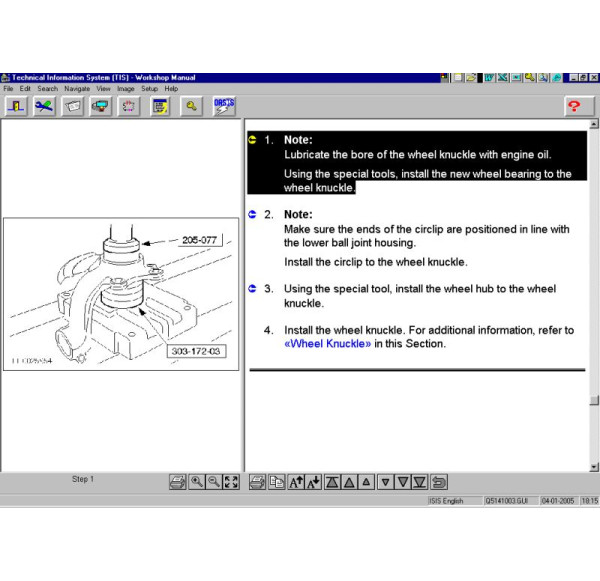Image resolution: width=600 pixels, height=581 pixels.
Task: Click the yellow step 1 image marker
Action: 253,140
